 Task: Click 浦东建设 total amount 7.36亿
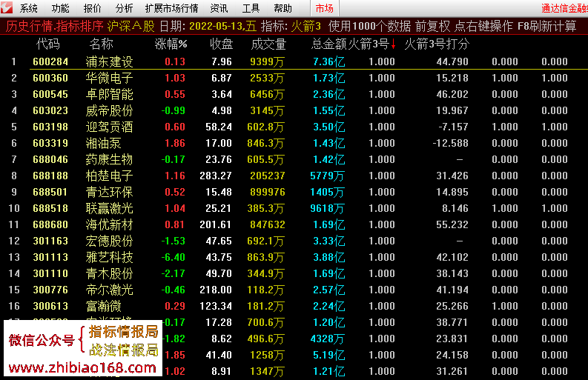coord(329,61)
